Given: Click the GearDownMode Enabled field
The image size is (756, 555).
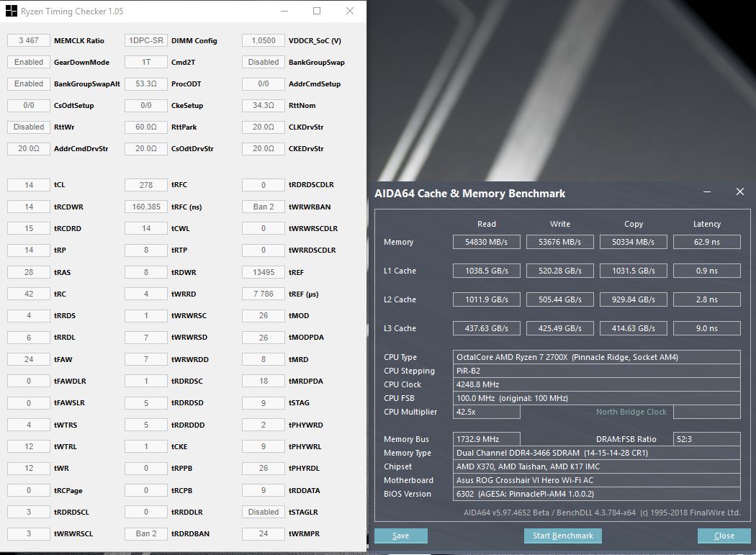Looking at the screenshot, I should click(29, 62).
